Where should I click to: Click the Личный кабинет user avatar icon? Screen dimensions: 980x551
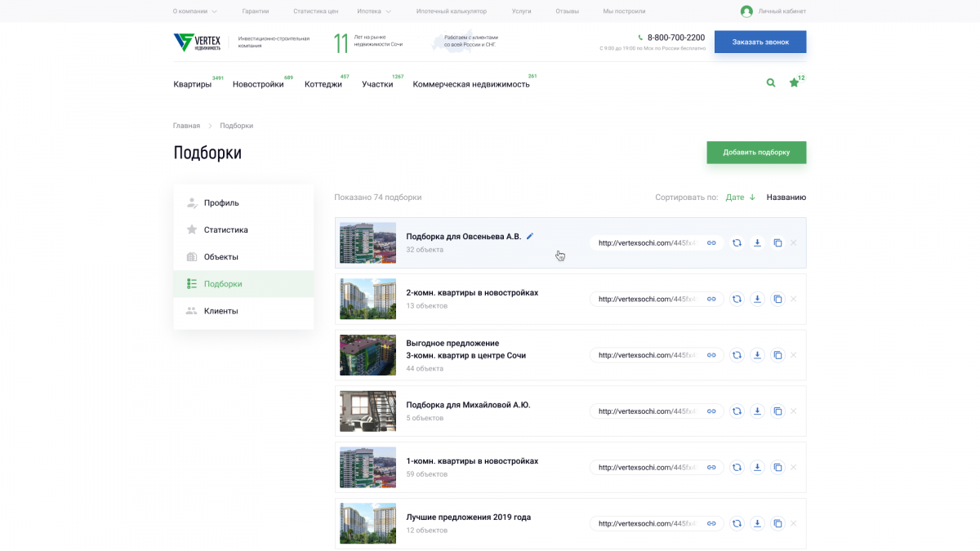(746, 11)
